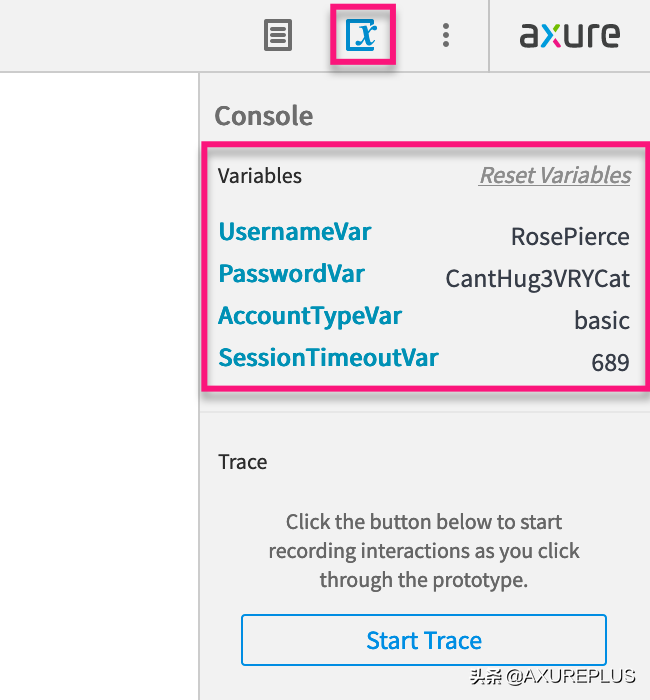Click the Variables section label
The image size is (650, 700).
click(x=260, y=176)
